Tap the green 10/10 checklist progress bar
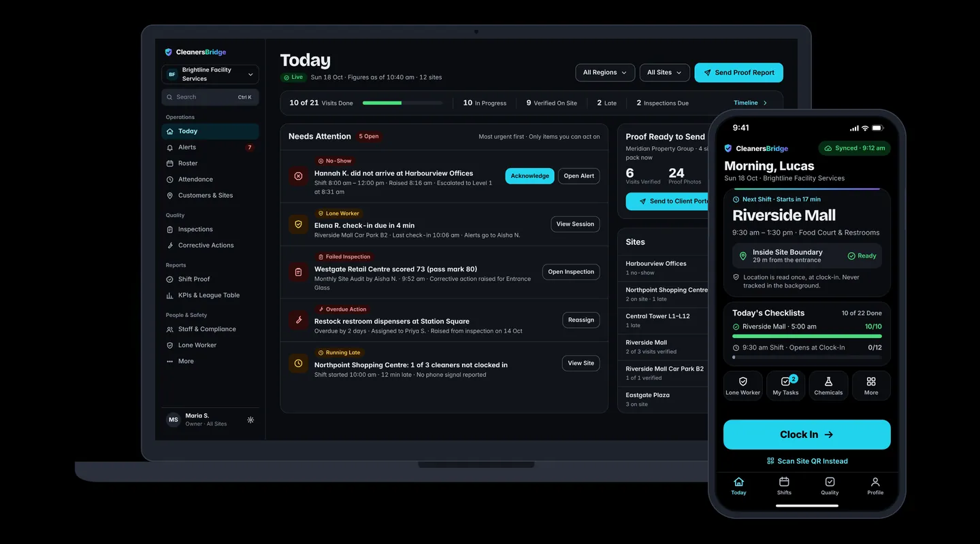This screenshot has width=980, height=544. [x=807, y=336]
